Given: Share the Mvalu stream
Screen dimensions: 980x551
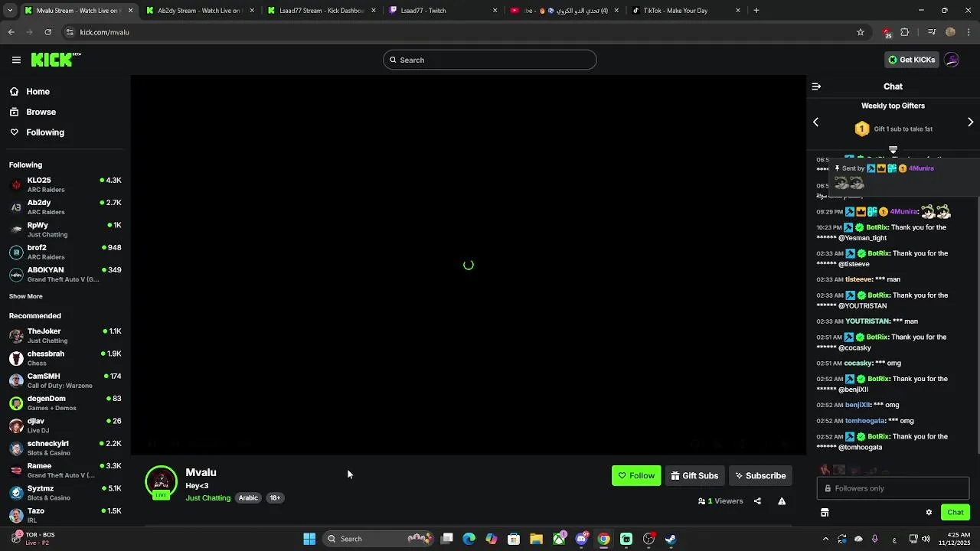Looking at the screenshot, I should [x=757, y=501].
